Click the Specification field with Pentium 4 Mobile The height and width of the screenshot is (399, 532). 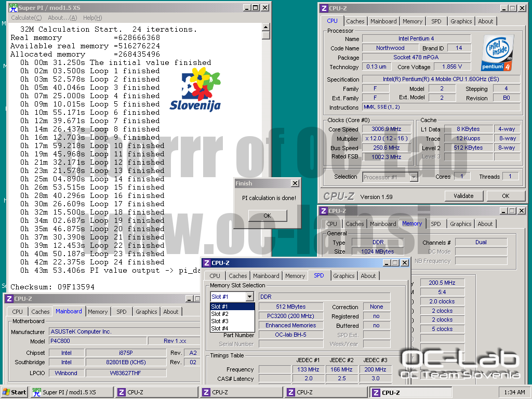(x=441, y=79)
